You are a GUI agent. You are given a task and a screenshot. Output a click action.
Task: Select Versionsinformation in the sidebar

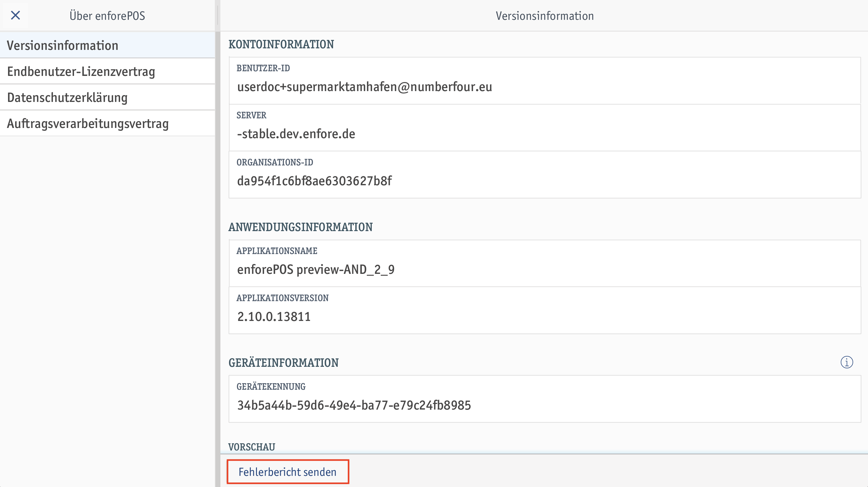click(107, 45)
